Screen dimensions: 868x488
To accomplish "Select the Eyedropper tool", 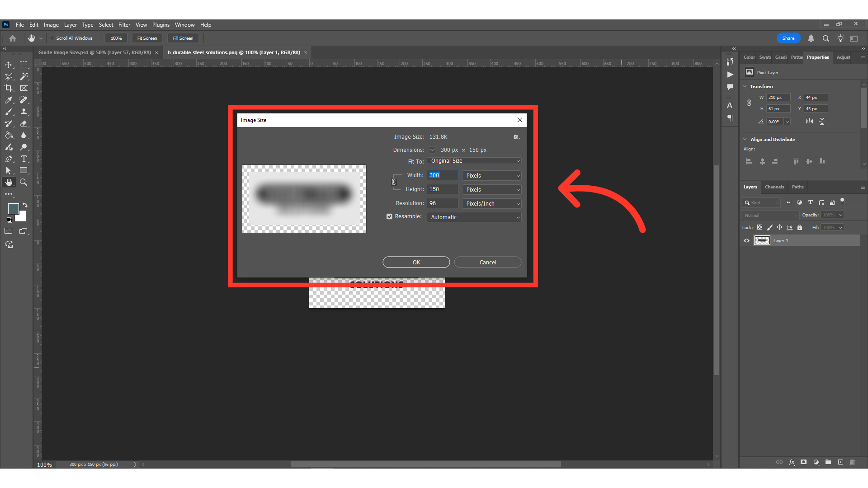I will click(9, 100).
